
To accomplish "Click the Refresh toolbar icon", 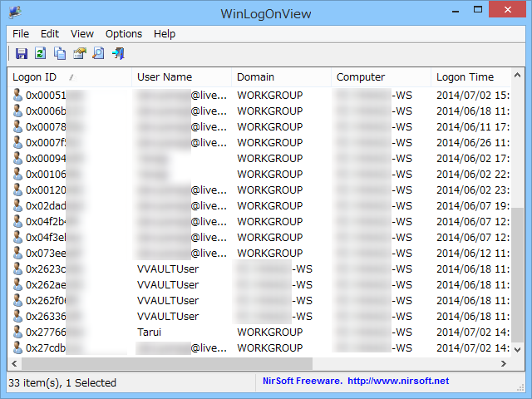I will (x=41, y=53).
